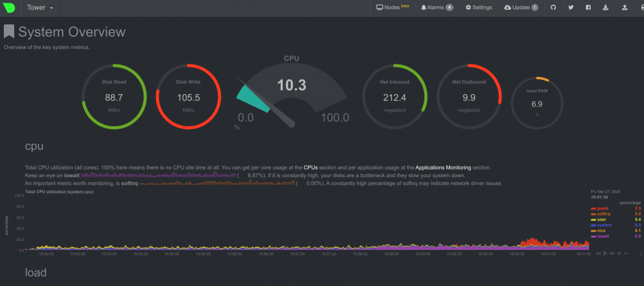The image size is (644, 286).
Task: Click the Net Inbound gauge
Action: coord(394,97)
